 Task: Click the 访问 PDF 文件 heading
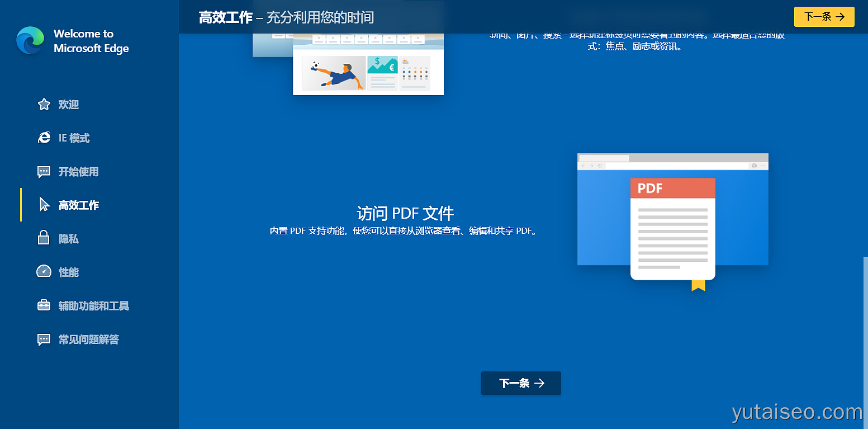[405, 213]
